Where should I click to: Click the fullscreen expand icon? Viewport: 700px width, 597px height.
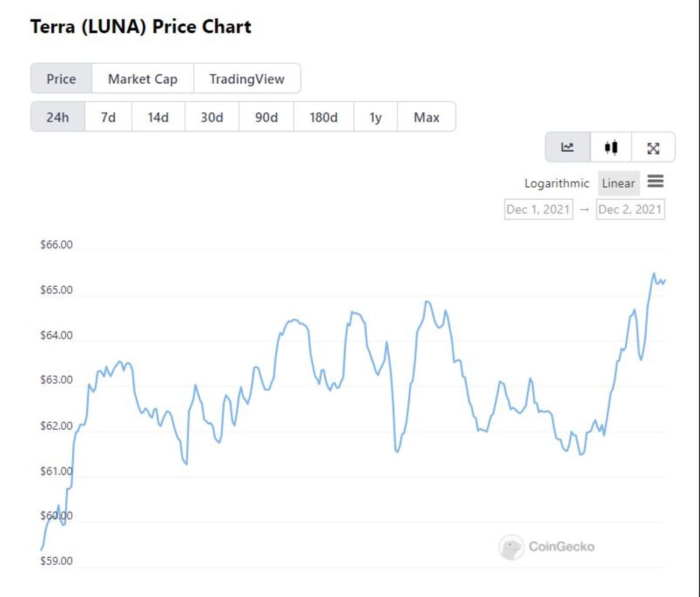[653, 148]
